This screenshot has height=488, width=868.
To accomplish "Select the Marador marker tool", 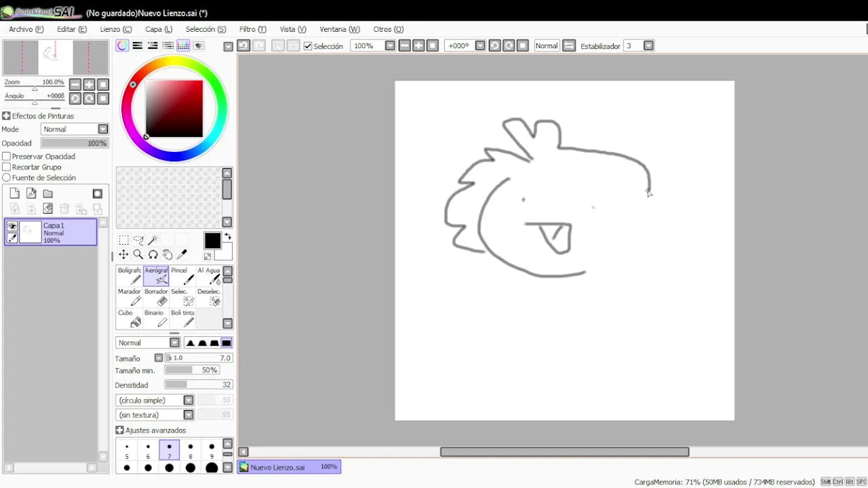I will point(129,298).
